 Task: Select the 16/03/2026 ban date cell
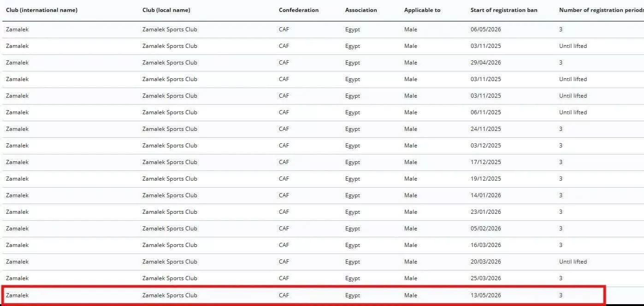[x=486, y=245]
